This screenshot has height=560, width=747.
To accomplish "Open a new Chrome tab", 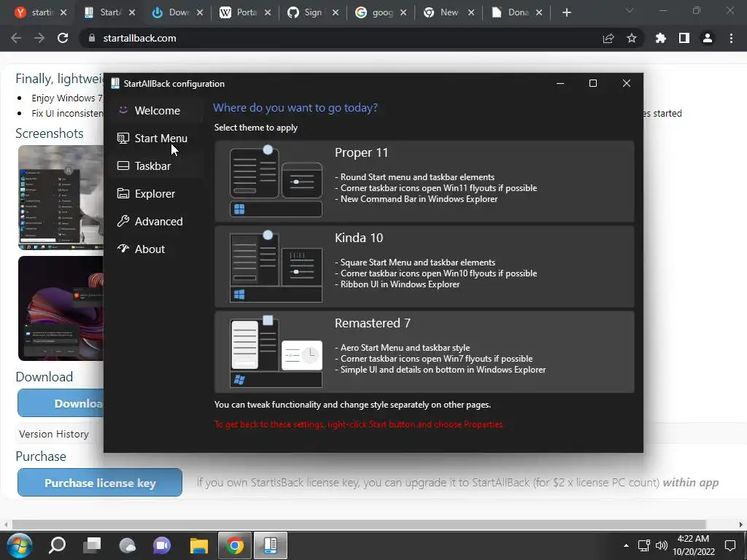I will pyautogui.click(x=566, y=12).
